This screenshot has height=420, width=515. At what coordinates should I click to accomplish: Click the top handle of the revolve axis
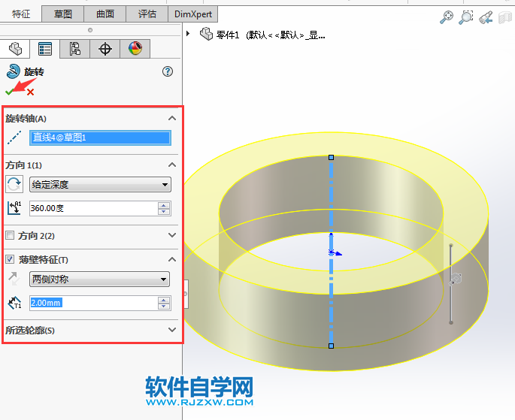331,158
